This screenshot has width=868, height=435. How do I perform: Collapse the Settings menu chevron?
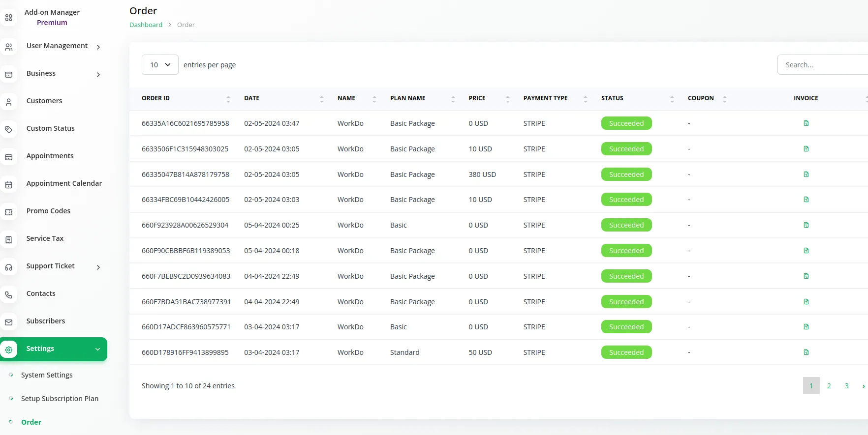[x=97, y=349]
